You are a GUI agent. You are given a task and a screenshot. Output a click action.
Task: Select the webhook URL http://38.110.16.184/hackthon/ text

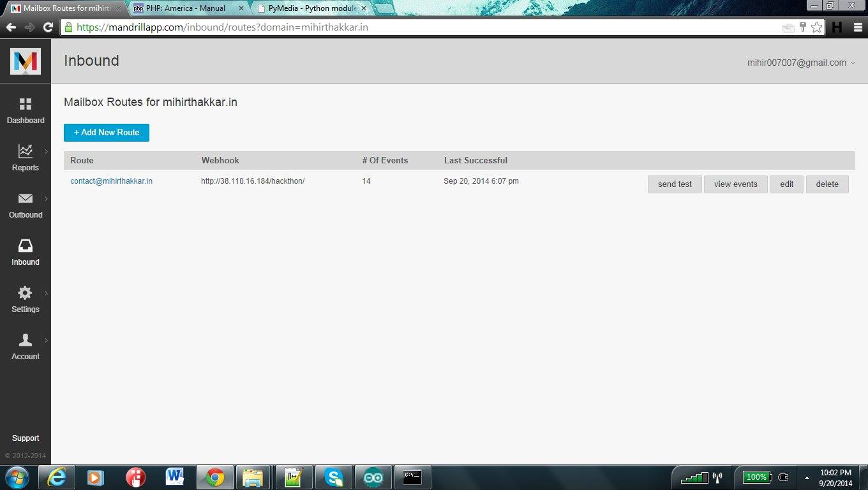coord(253,181)
